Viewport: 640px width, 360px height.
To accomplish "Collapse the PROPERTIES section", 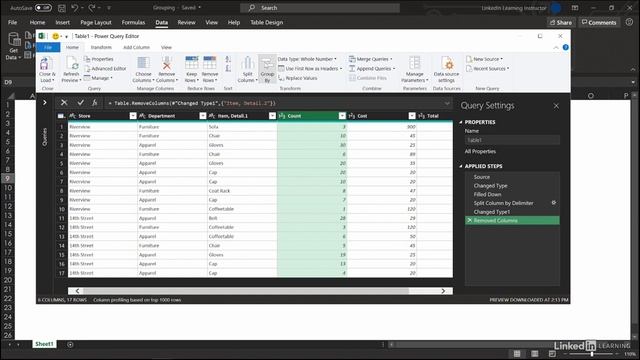I will [461, 122].
